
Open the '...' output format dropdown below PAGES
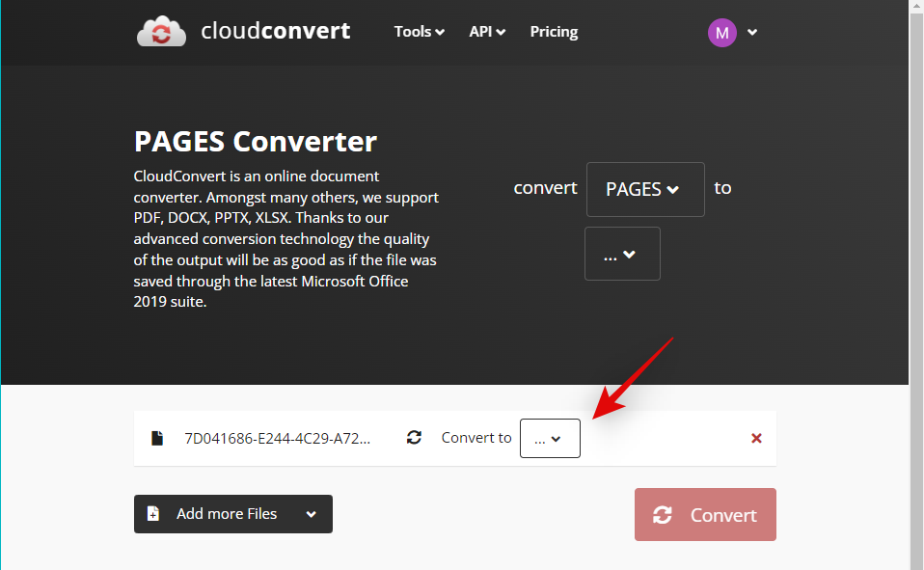coord(621,253)
